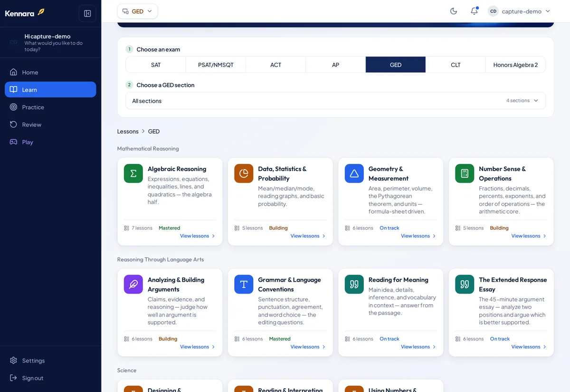Image resolution: width=570 pixels, height=392 pixels.
Task: Open Play in sidebar
Action: 50,142
